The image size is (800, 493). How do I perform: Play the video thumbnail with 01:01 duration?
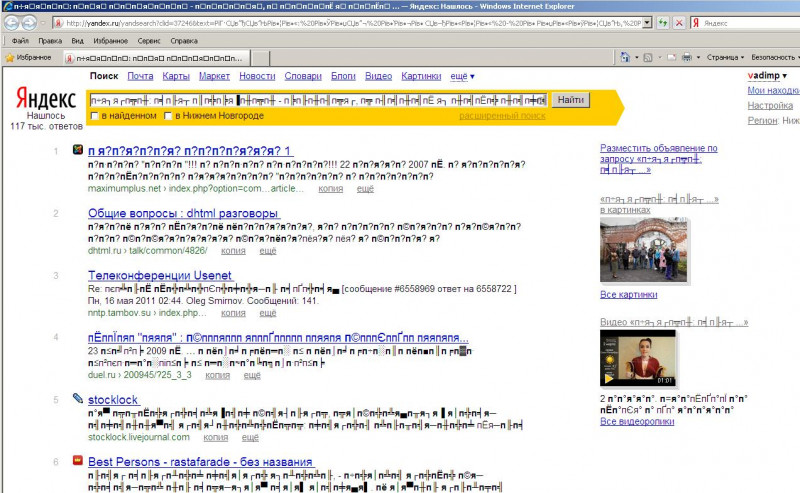[x=638, y=358]
